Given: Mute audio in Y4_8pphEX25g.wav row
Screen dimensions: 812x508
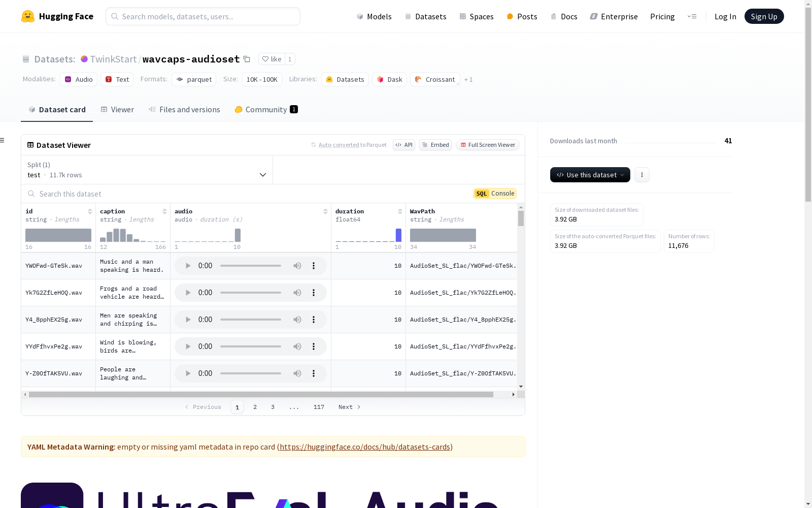Looking at the screenshot, I should [x=297, y=320].
